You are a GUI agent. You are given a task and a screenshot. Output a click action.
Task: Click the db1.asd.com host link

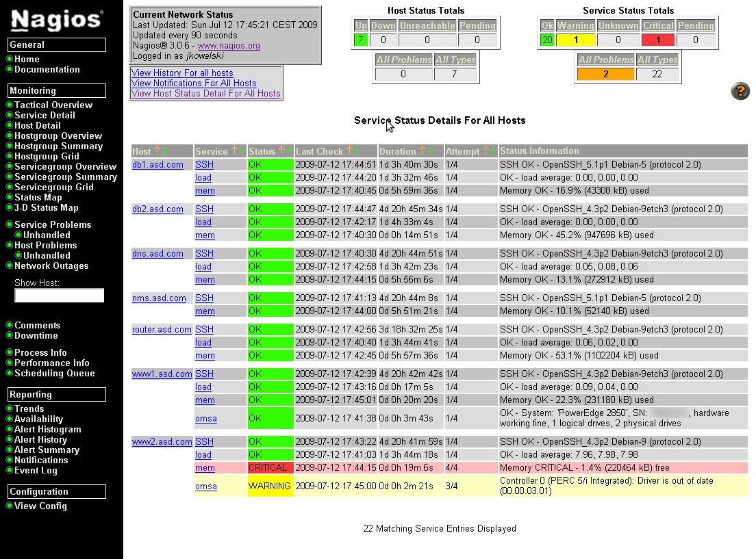coord(157,164)
